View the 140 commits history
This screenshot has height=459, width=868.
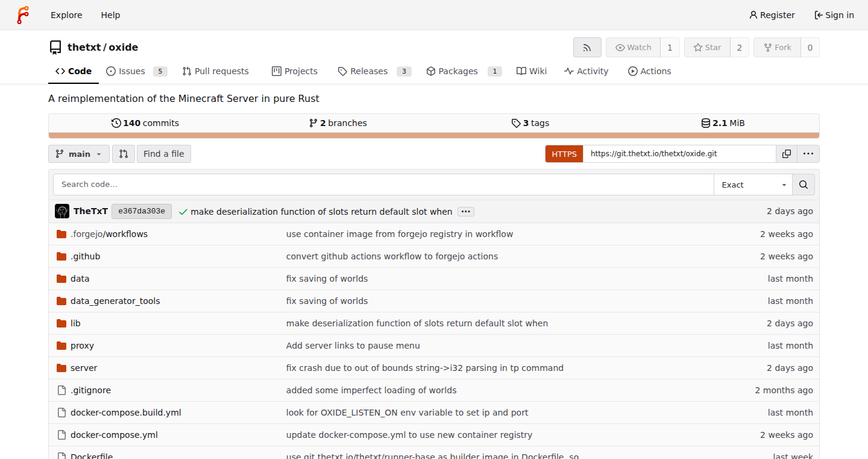[145, 123]
